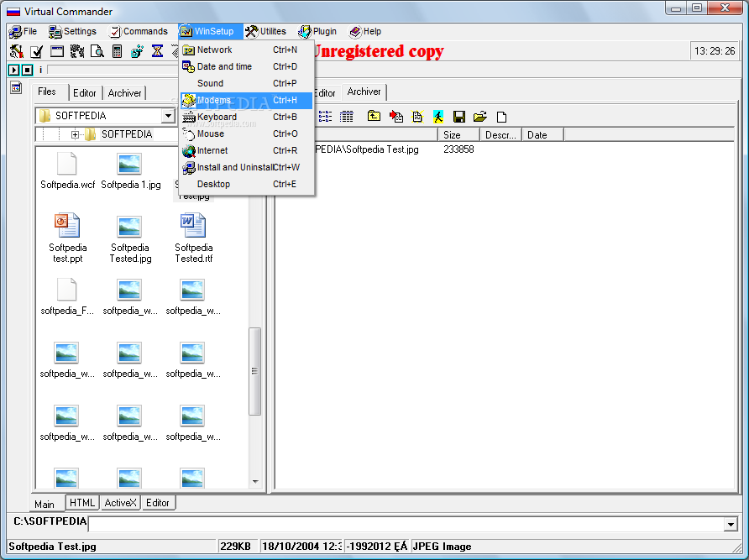Click the document search magnifier icon
Screen dimensions: 749x560
[97, 51]
